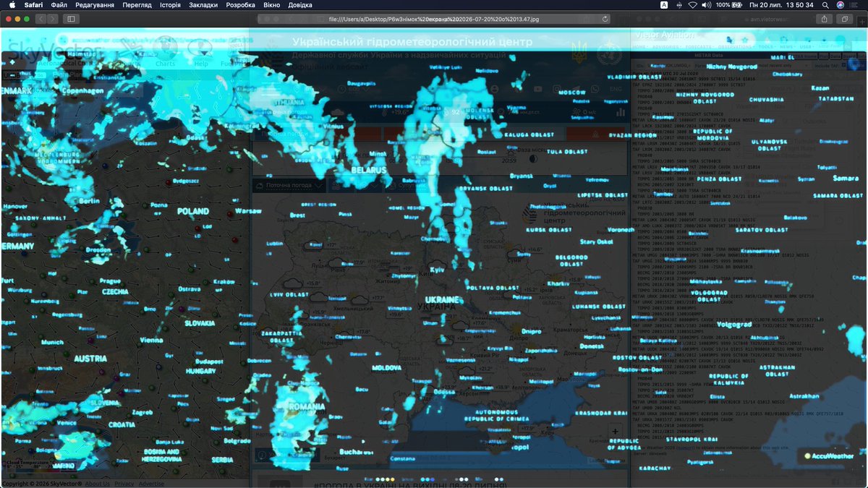Screen dimensions: 868x488
Task: Open Spotlight search in menu bar
Action: pyautogui.click(x=827, y=5)
